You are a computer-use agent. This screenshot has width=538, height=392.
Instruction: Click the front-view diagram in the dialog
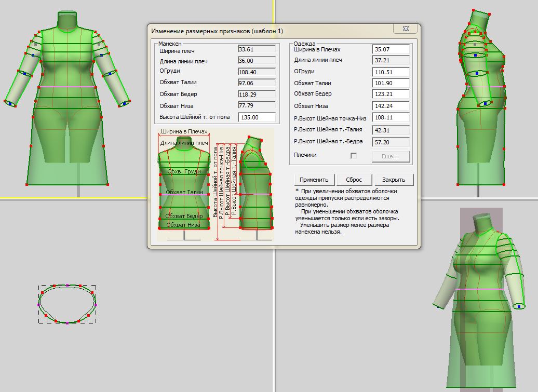click(184, 190)
